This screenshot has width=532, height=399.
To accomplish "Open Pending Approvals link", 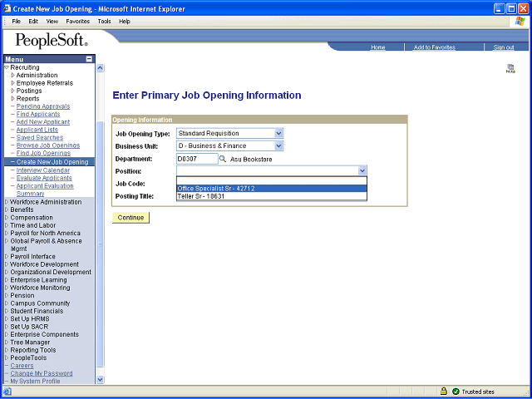I will click(43, 106).
